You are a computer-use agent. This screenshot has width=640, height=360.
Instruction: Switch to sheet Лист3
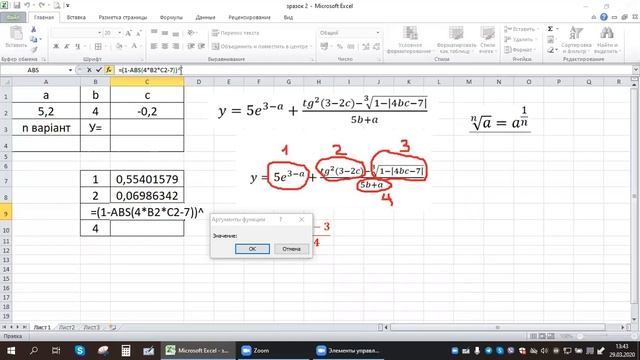click(91, 327)
